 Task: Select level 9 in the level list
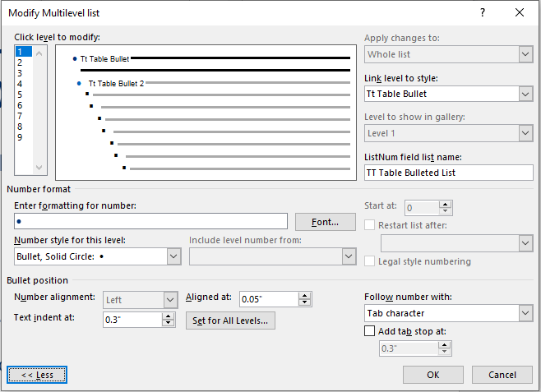pos(19,137)
